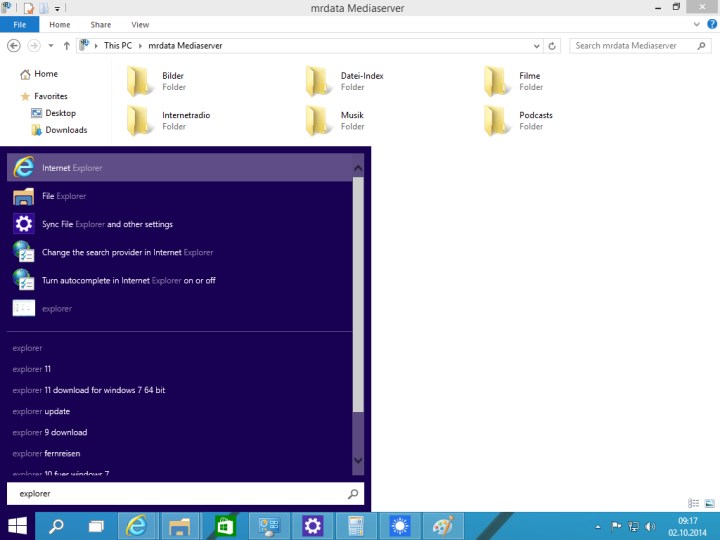
Task: Open the Home ribbon tab
Action: click(60, 25)
